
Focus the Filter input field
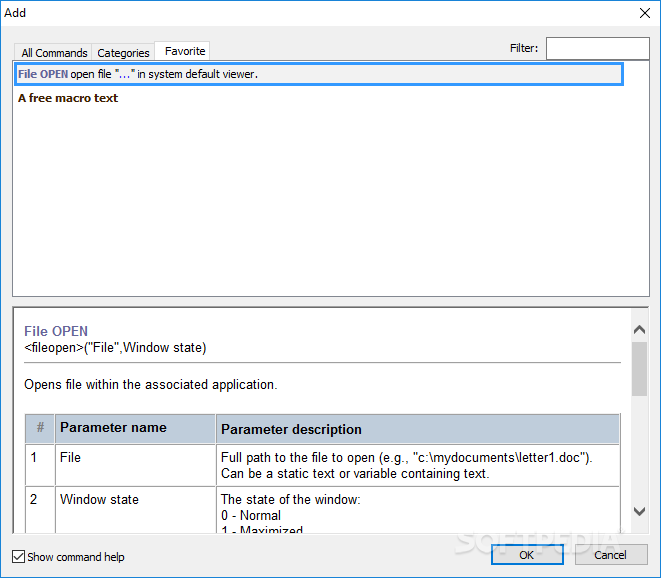point(597,48)
